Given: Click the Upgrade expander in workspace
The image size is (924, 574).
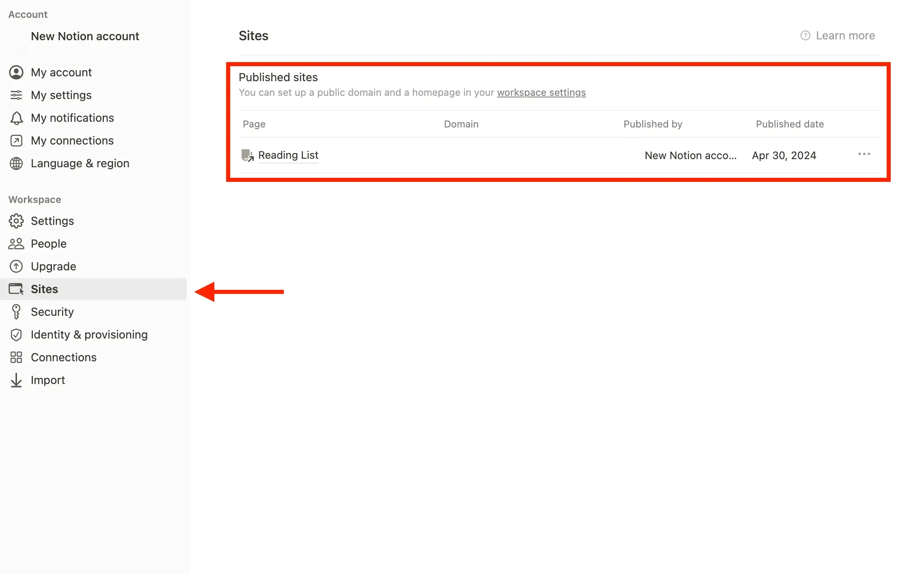Looking at the screenshot, I should (x=53, y=266).
